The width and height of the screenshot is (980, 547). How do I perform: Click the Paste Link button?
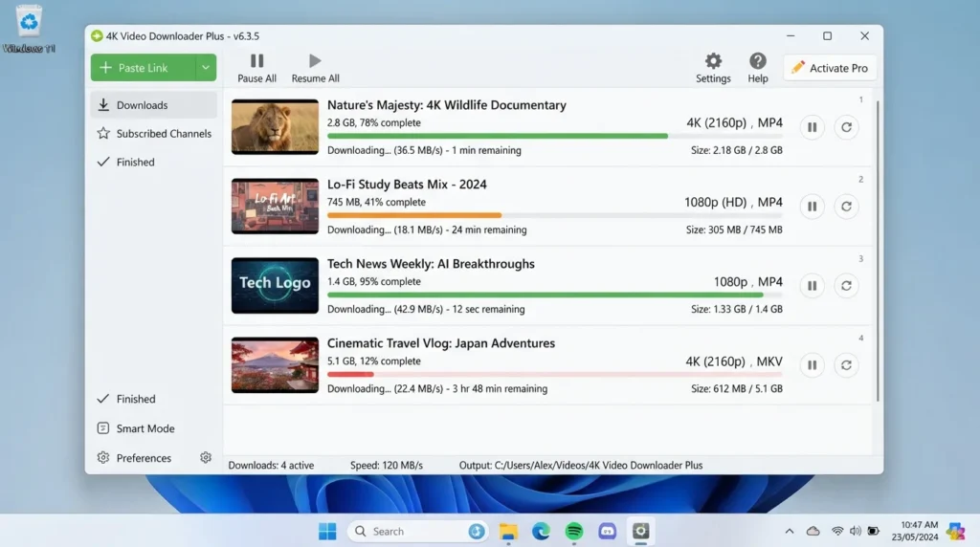coord(144,68)
